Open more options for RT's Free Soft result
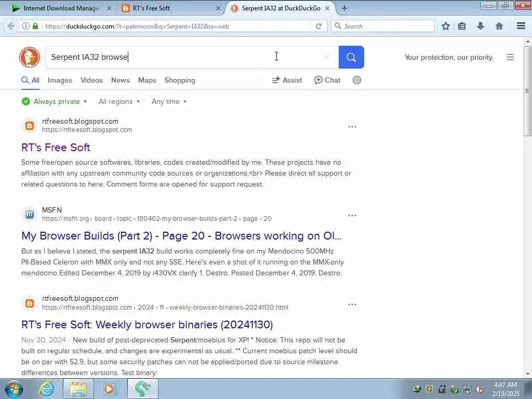The image size is (532, 399). click(x=352, y=127)
